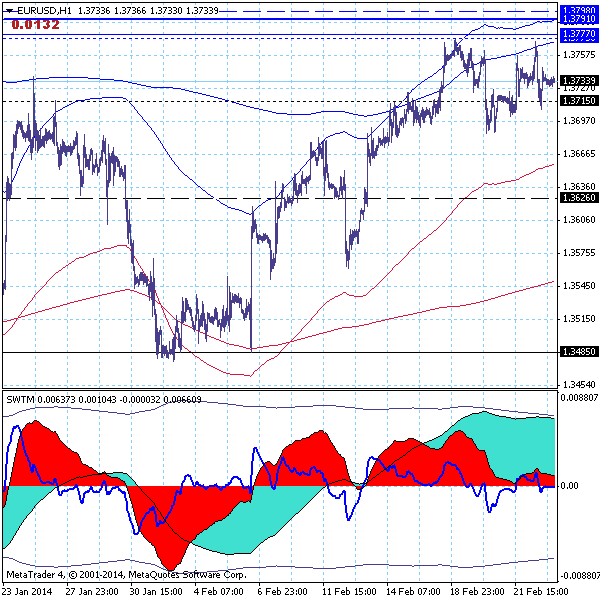Click the indicator scale bottom value -0.008807
600x600 pixels.
click(x=579, y=576)
